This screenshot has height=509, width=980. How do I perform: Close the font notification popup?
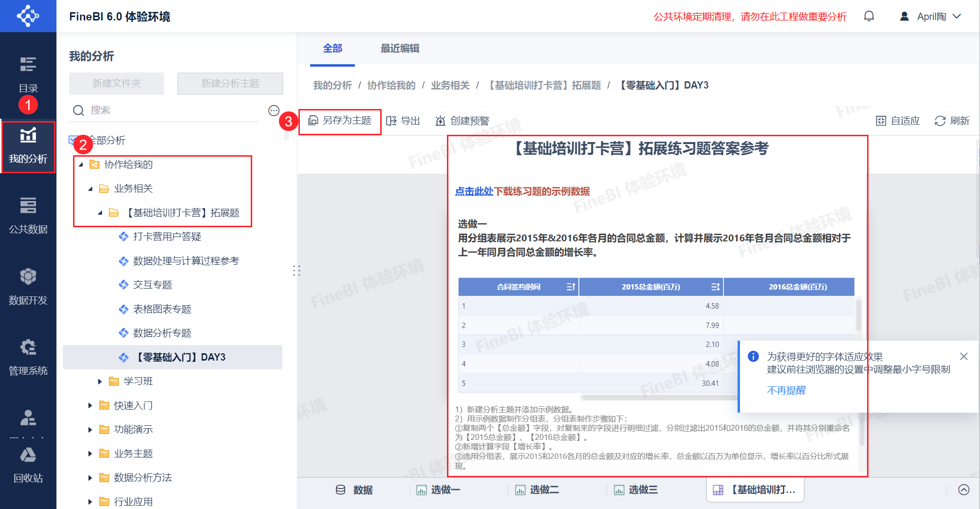(x=963, y=356)
